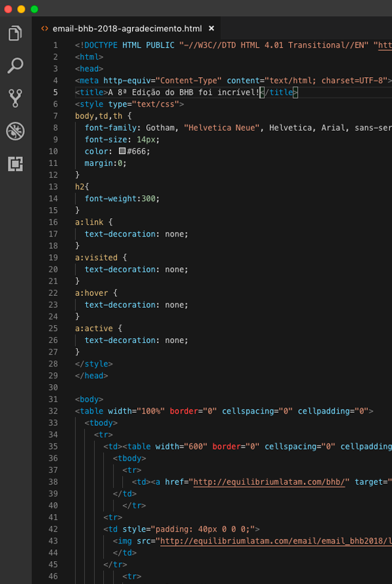Click the equilibriumlatam.com/bhb/ href link

pyautogui.click(x=269, y=482)
